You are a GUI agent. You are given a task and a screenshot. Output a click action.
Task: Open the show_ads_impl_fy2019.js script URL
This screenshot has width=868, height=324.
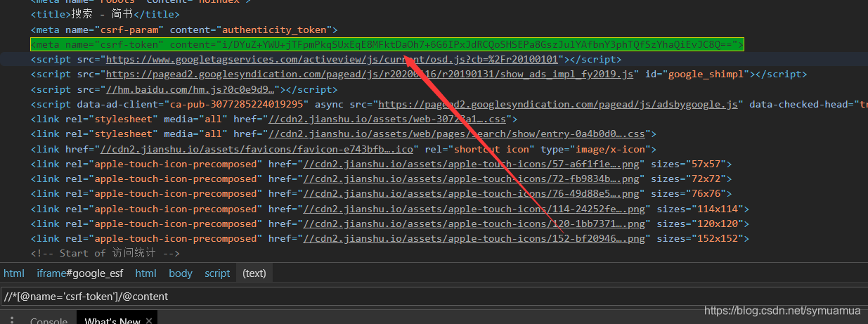[x=370, y=74]
